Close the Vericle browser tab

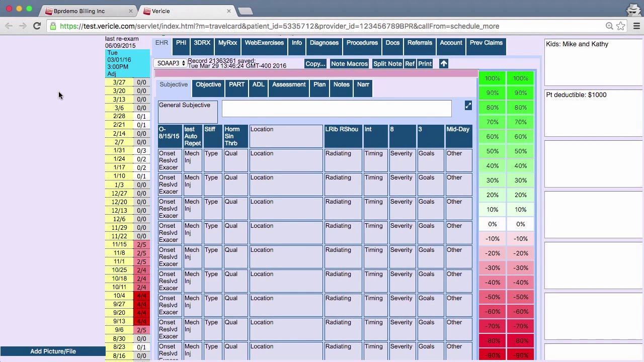click(229, 11)
